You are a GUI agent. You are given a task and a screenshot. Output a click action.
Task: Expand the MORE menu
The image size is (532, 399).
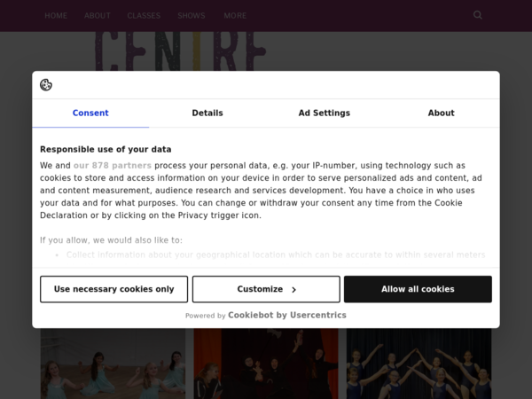pyautogui.click(x=236, y=16)
